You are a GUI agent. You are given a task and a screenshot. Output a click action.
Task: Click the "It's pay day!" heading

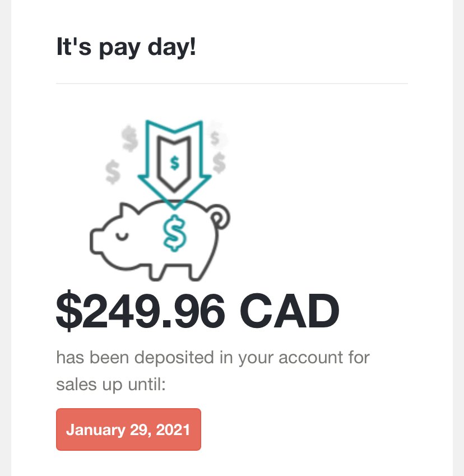126,47
